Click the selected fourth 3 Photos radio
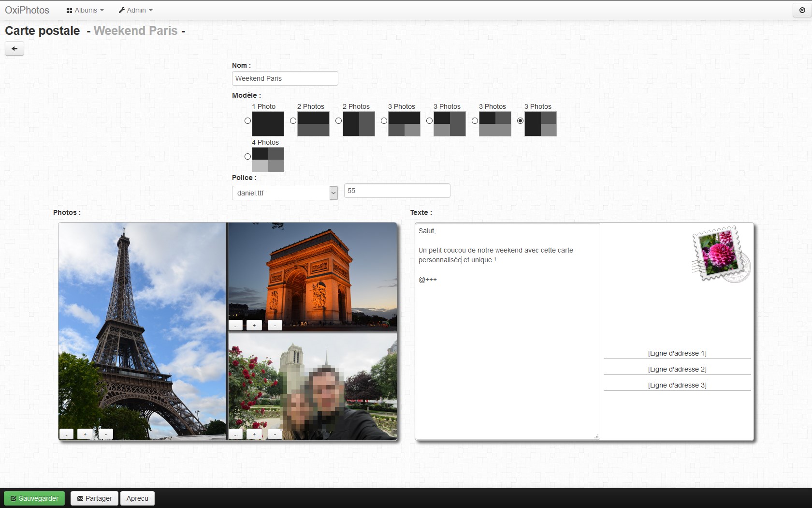The image size is (812, 508). [520, 120]
